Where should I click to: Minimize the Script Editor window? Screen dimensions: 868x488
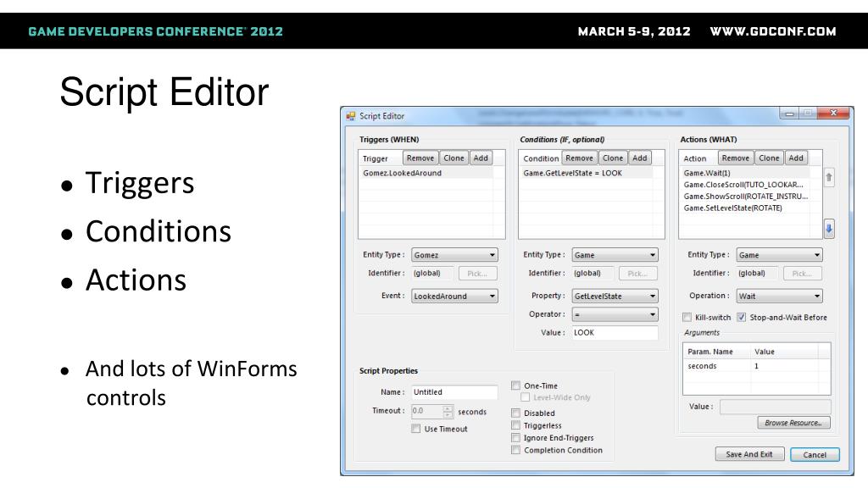[789, 114]
